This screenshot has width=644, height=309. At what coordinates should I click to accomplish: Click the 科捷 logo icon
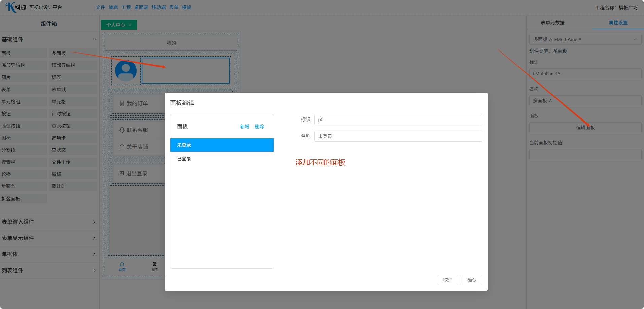click(x=11, y=7)
